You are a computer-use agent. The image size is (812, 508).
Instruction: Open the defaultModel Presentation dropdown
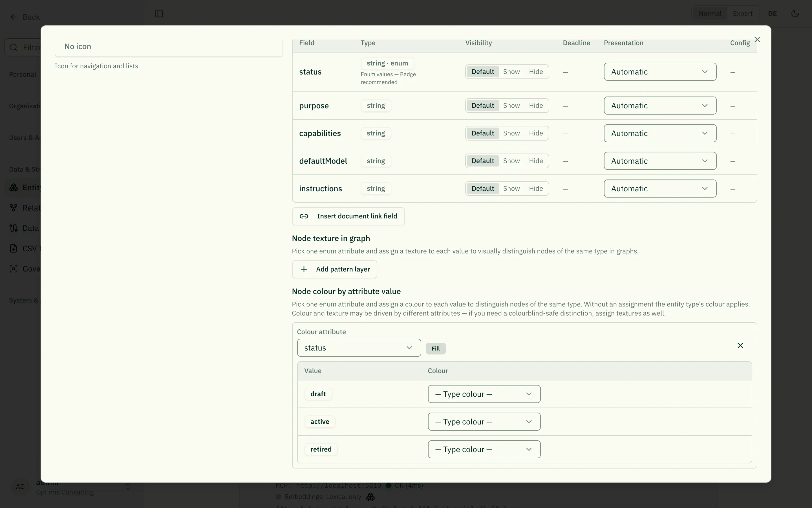(660, 161)
